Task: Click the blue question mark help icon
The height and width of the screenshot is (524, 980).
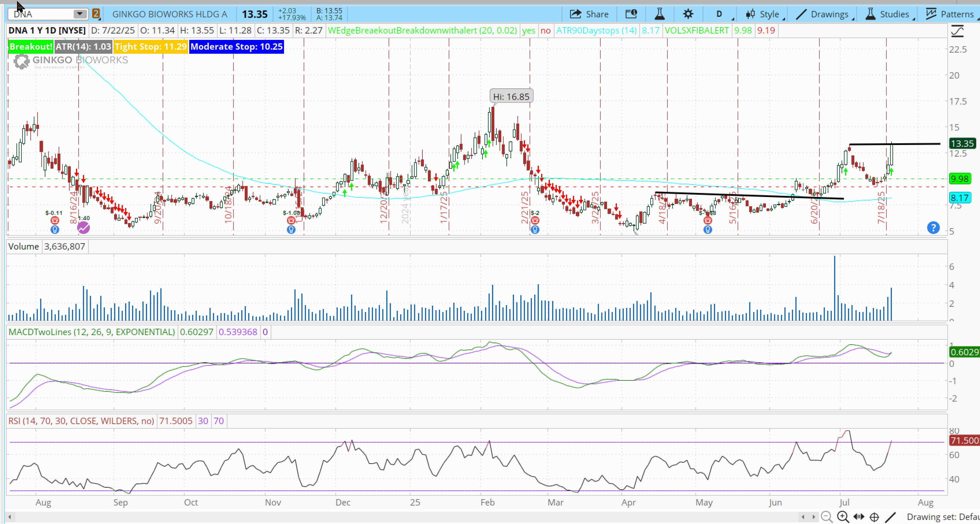Action: click(933, 228)
